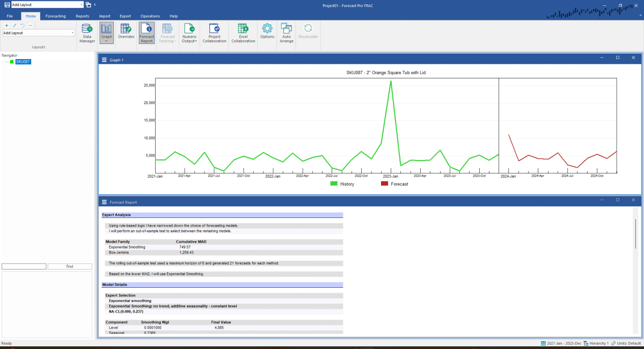Click the 2023-Jan spike peak on graph

pyautogui.click(x=391, y=81)
